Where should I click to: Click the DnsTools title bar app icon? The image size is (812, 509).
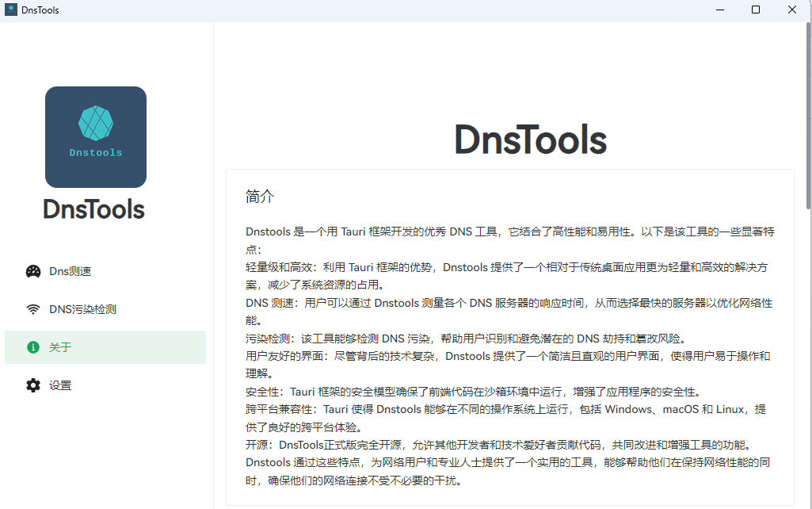[11, 10]
